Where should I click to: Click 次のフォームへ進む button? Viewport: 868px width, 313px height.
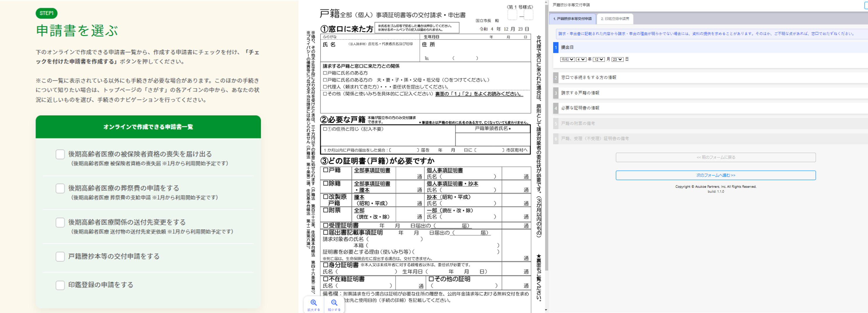point(716,175)
